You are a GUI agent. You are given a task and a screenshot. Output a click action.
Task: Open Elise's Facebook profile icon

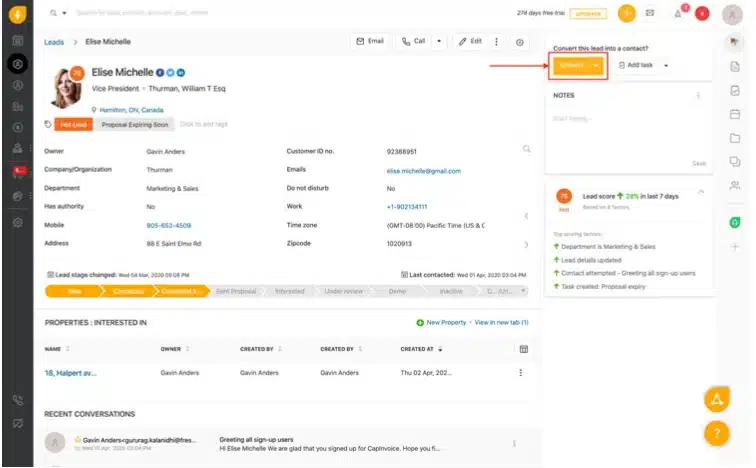(160, 73)
